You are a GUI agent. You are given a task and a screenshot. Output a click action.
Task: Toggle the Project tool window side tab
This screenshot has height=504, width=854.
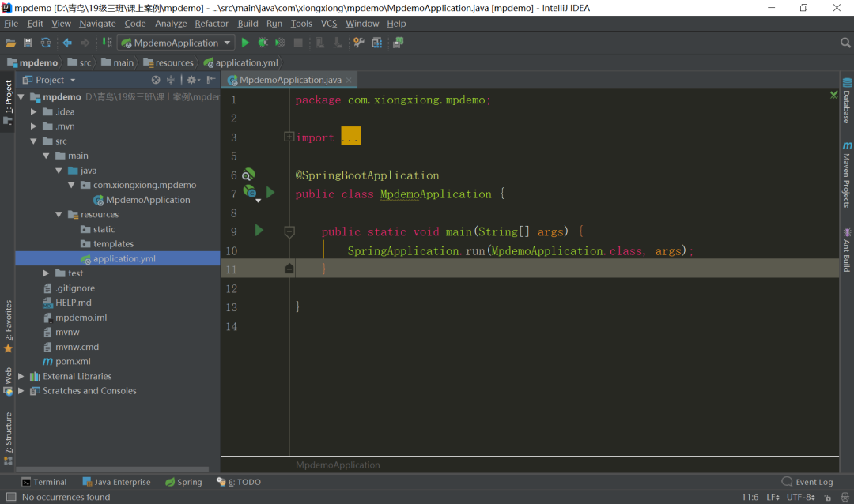8,101
